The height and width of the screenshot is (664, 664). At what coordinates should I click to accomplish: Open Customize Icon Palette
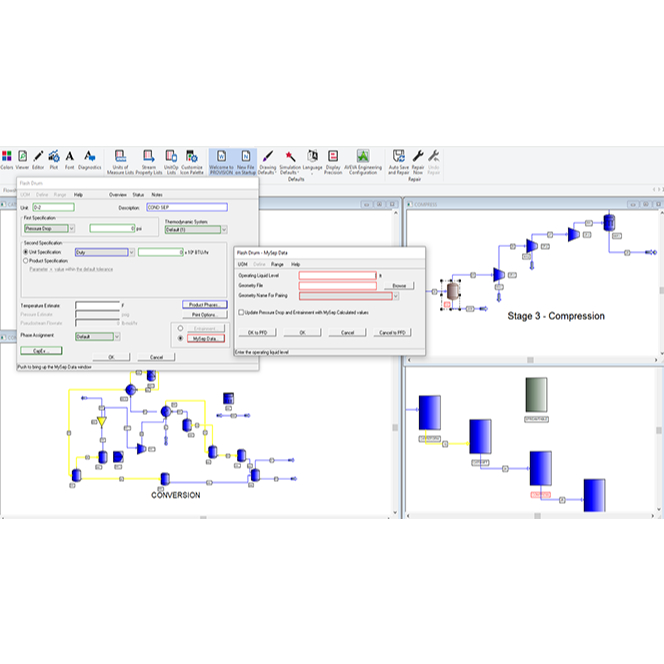pyautogui.click(x=192, y=162)
